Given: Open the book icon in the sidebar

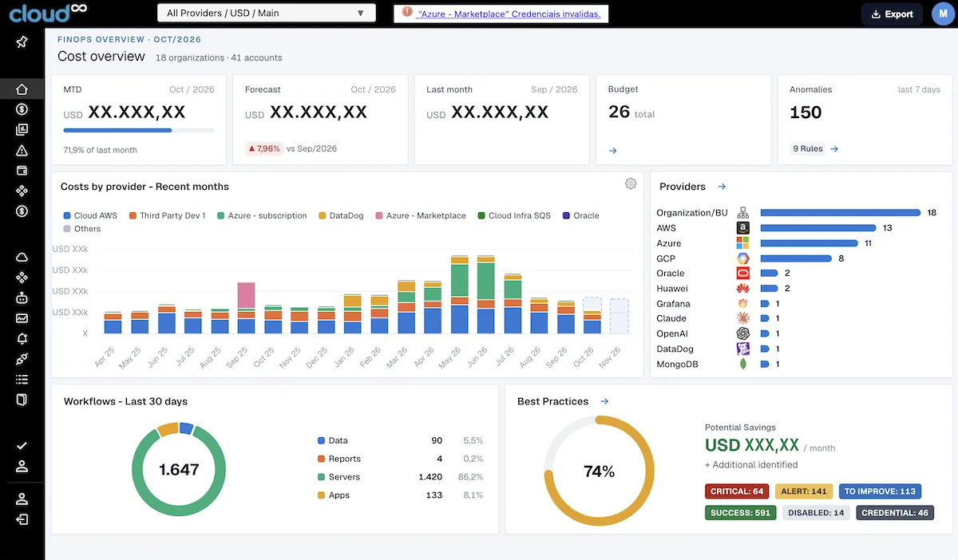Looking at the screenshot, I should coord(22,400).
